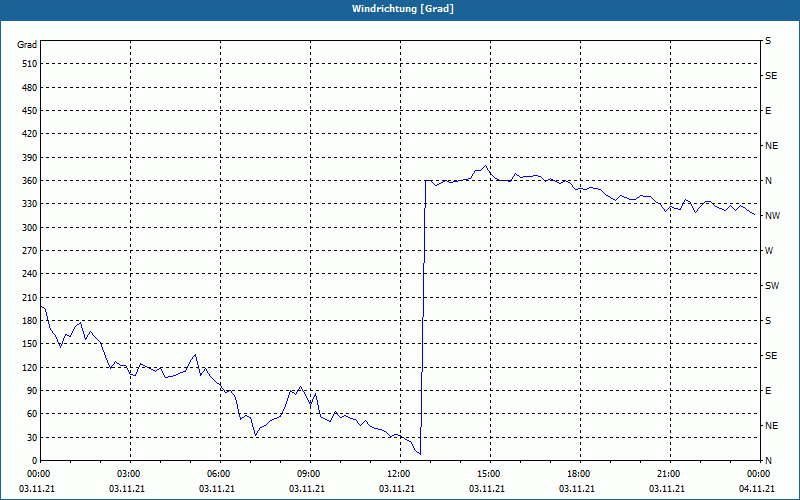The image size is (800, 500).
Task: Click the 390 y-axis value
Action: (30, 158)
